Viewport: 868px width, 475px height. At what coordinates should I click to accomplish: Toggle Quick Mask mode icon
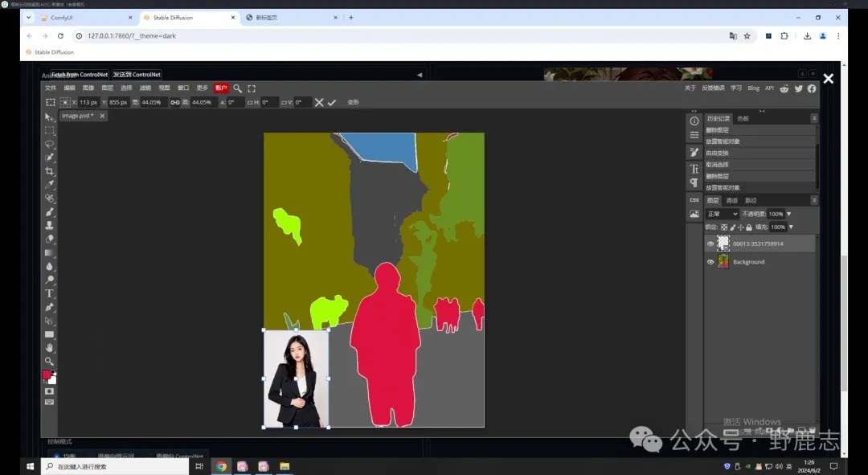click(49, 391)
